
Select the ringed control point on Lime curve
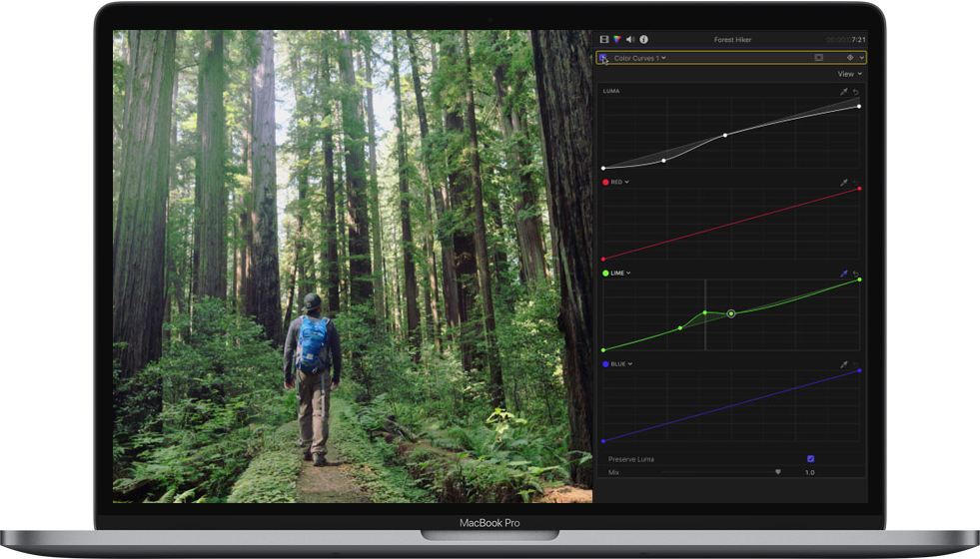730,313
